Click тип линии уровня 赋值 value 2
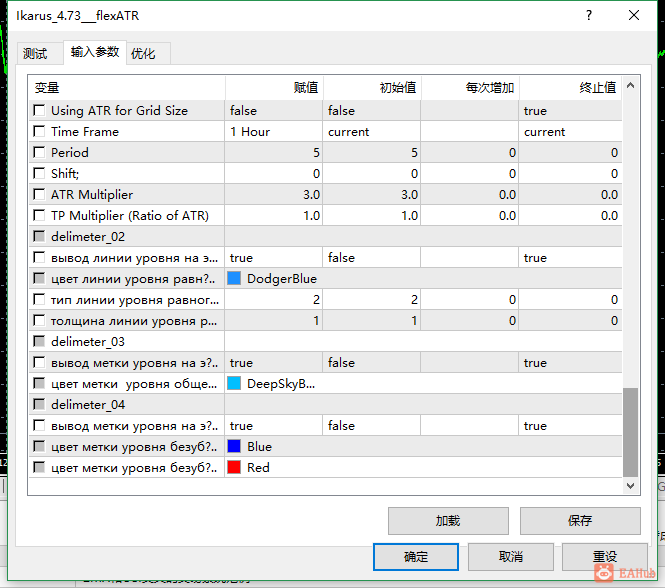The width and height of the screenshot is (665, 588). click(x=274, y=300)
